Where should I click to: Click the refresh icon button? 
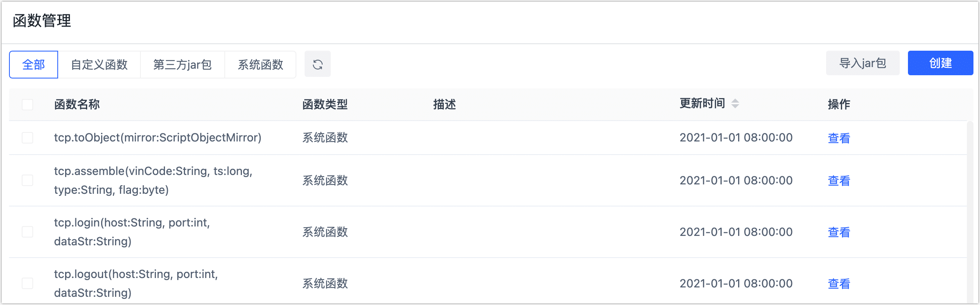317,64
